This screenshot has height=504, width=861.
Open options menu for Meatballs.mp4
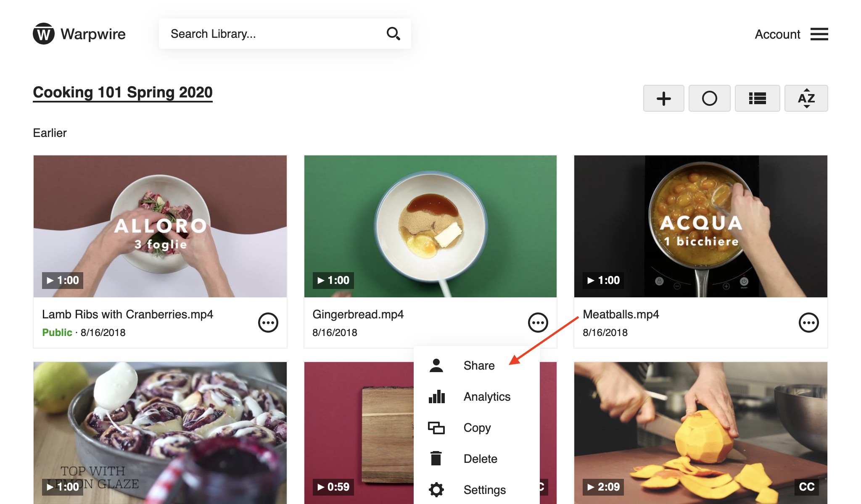809,322
